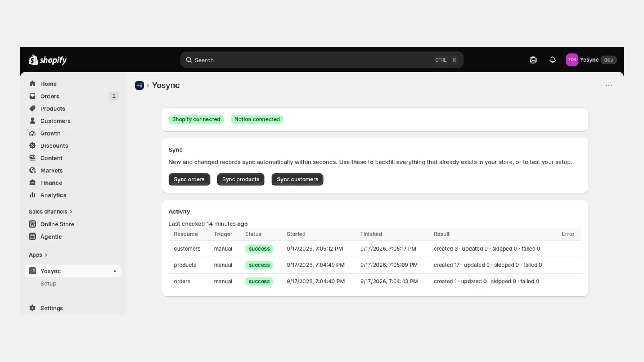644x362 pixels.
Task: Click the Discounts badge icon
Action: (x=33, y=146)
